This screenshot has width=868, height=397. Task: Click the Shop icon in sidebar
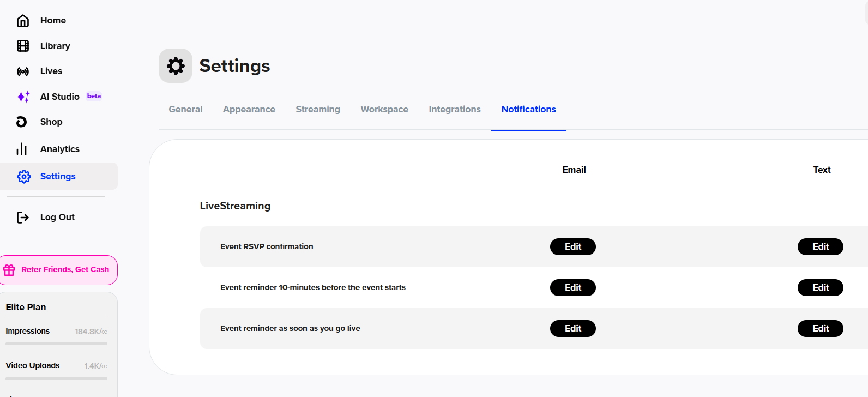pyautogui.click(x=22, y=122)
